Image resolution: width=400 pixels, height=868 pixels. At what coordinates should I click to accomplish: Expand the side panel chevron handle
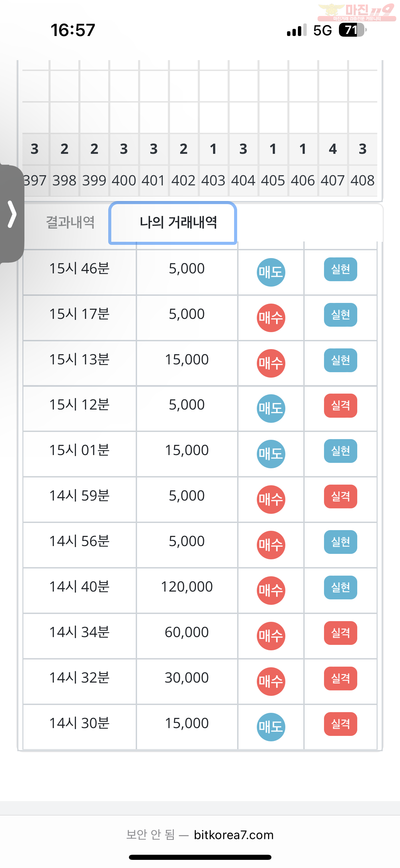(12, 214)
